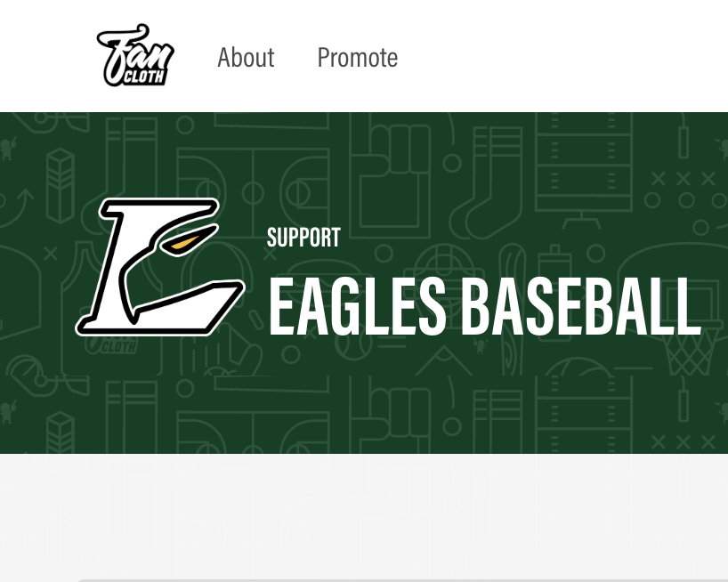Click the yellow eagle eye in logo

click(x=187, y=241)
